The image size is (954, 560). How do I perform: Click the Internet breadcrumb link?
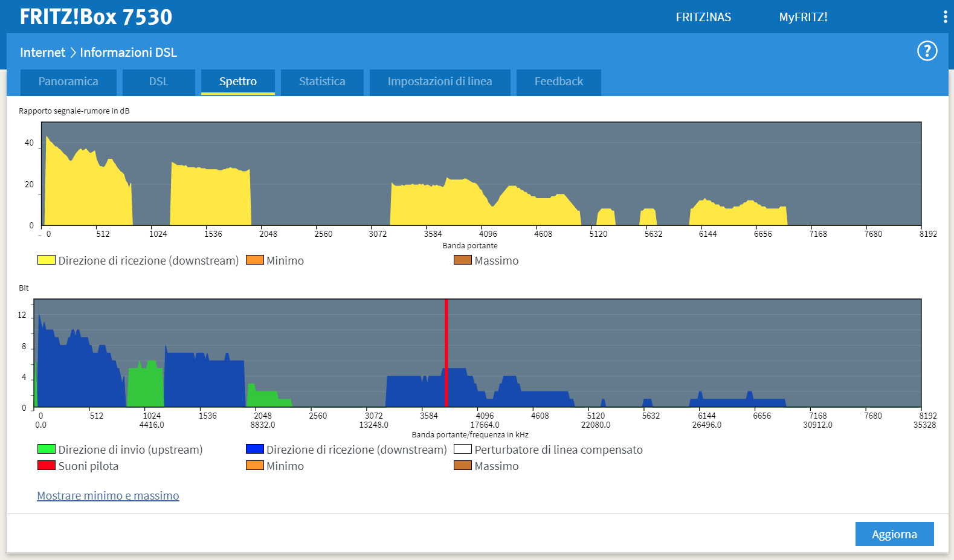coord(42,53)
